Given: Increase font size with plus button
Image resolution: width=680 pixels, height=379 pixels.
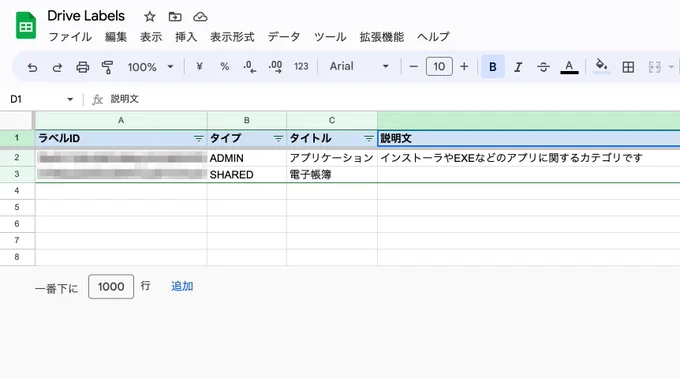Looking at the screenshot, I should coord(464,66).
